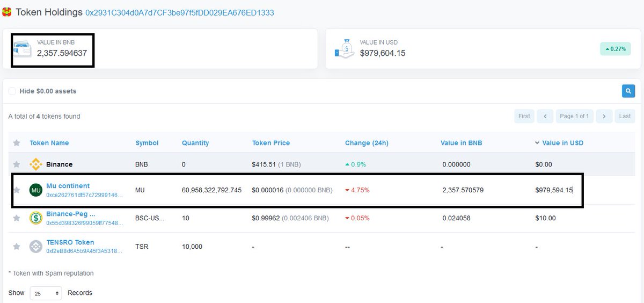Click the MU USD value $979,594.15

[554, 190]
